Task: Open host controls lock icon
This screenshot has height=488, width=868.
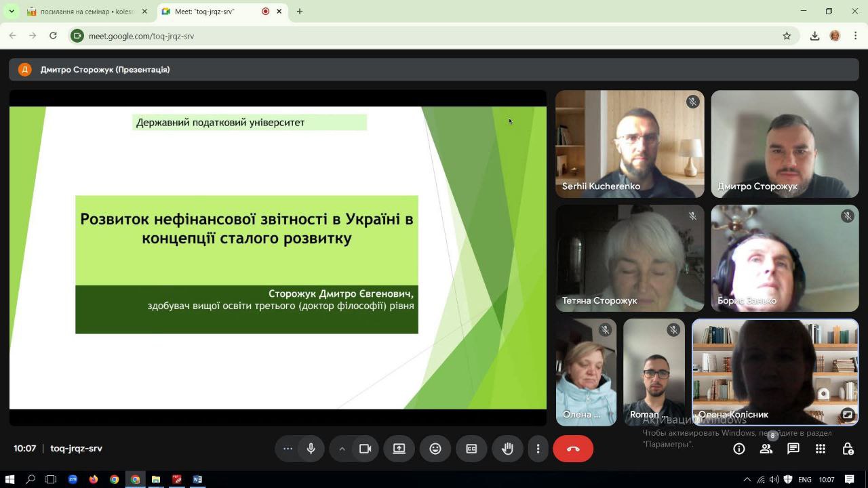Action: pos(848,449)
